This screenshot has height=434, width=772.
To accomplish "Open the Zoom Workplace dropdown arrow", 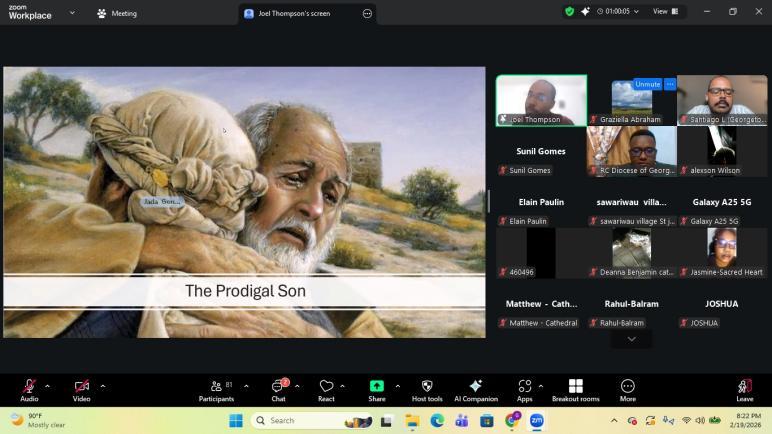I will coord(72,13).
